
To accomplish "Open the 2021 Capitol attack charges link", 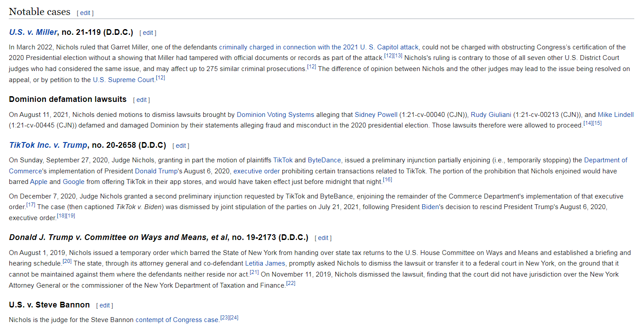I will pos(318,47).
